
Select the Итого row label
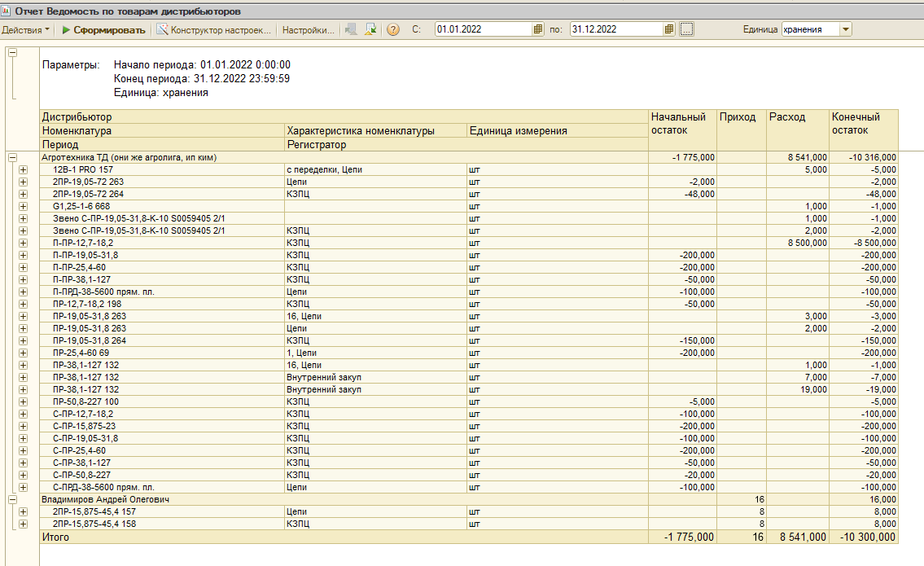click(x=344, y=537)
